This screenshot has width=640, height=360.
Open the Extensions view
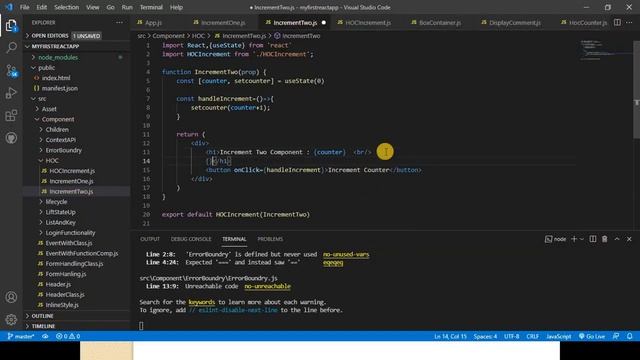coord(11,116)
